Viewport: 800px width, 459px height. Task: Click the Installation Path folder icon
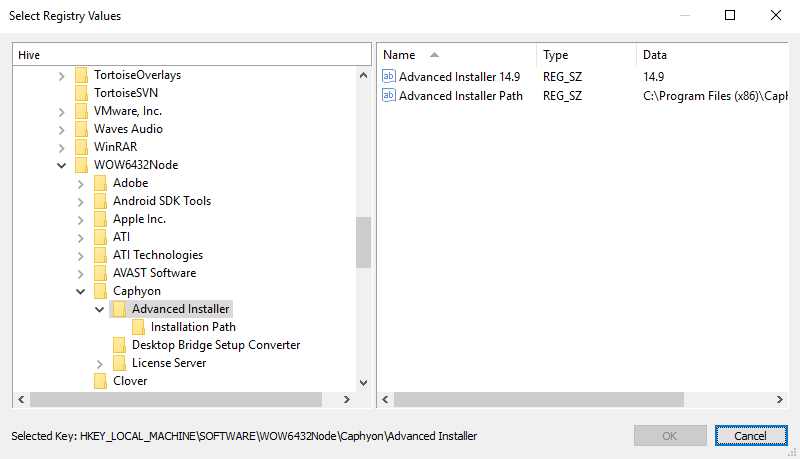coord(138,327)
